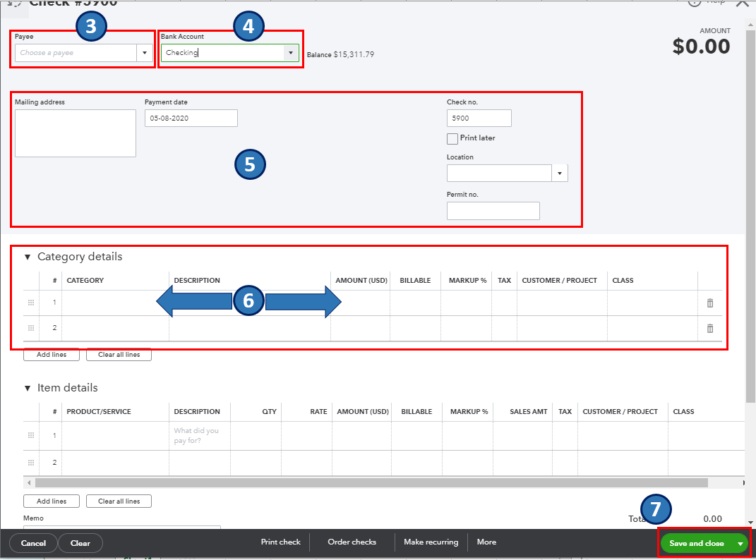Click the Payment date field
Screen dimensions: 756x560
tap(191, 118)
